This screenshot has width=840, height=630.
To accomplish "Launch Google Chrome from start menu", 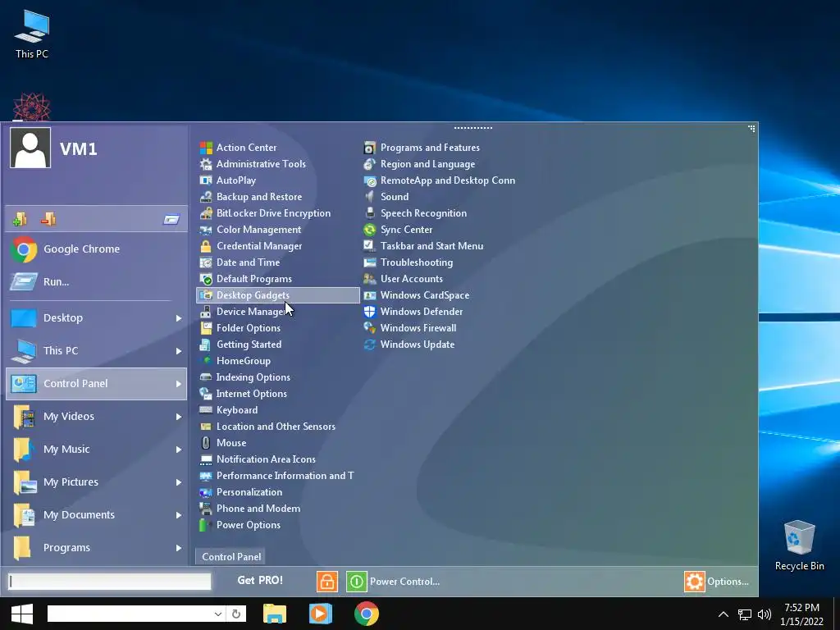I will point(97,249).
